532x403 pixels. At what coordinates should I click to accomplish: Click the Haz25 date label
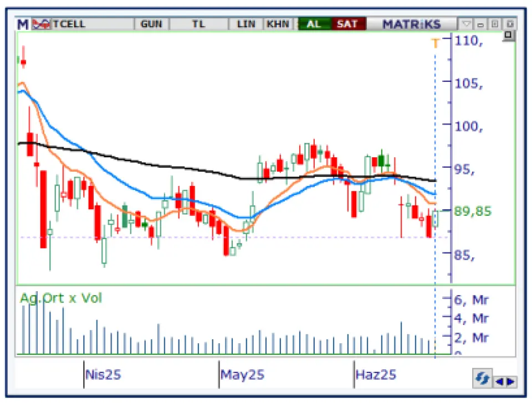coord(376,375)
